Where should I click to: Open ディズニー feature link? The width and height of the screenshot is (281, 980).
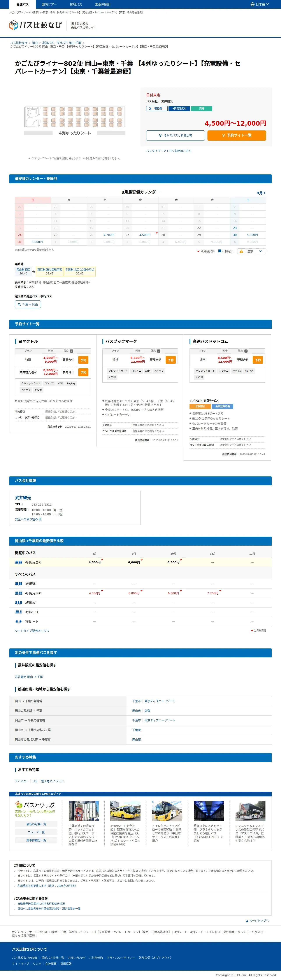(22, 781)
